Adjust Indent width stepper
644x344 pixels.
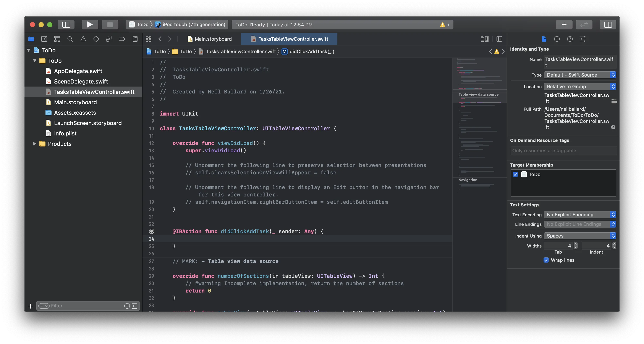click(x=614, y=246)
